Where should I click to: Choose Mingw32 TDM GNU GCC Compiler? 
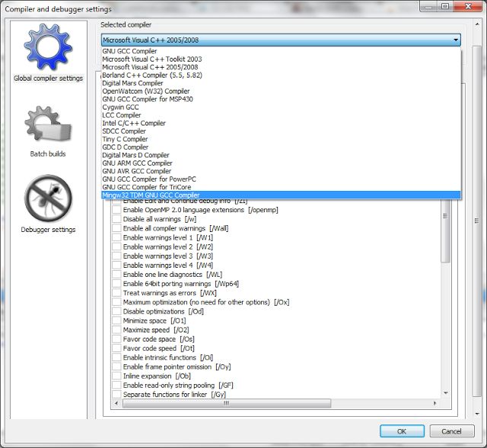click(x=281, y=195)
